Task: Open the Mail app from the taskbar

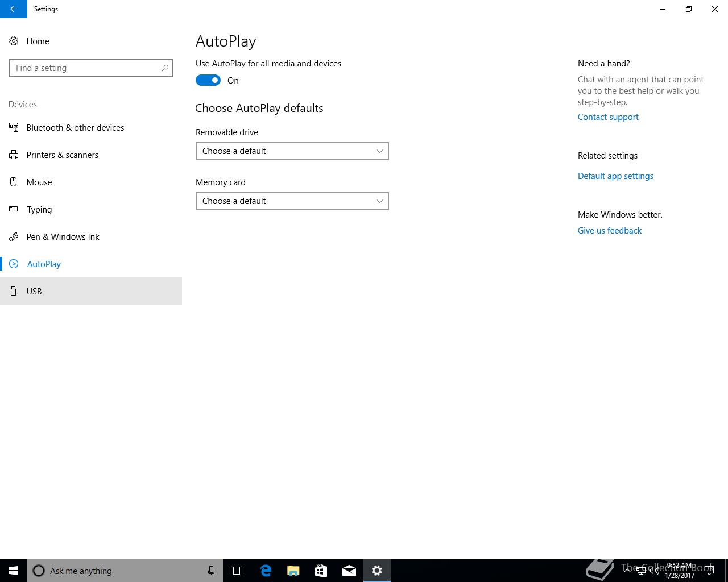Action: point(349,571)
